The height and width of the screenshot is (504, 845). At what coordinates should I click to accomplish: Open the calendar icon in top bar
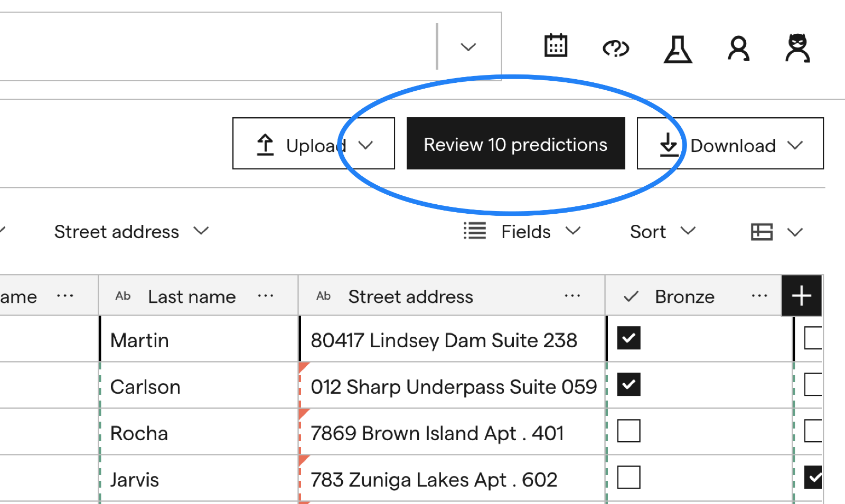[556, 46]
